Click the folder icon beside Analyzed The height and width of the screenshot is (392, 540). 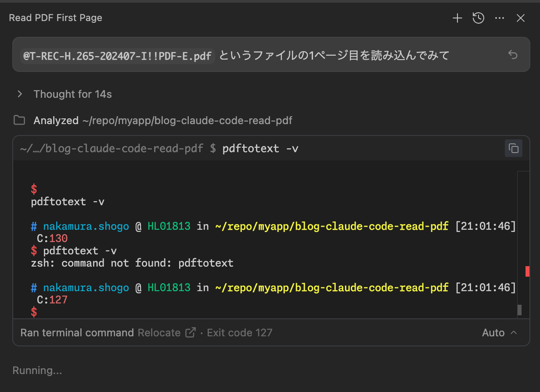(19, 120)
